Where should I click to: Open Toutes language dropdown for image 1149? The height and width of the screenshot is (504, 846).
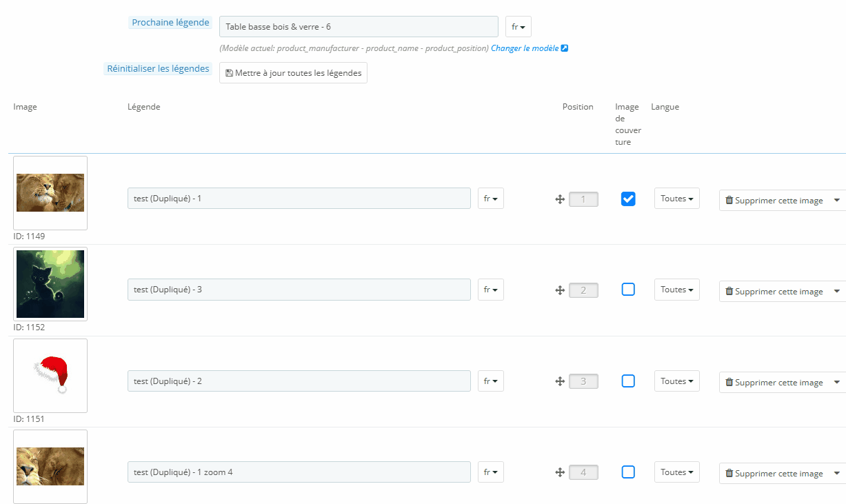pyautogui.click(x=676, y=199)
